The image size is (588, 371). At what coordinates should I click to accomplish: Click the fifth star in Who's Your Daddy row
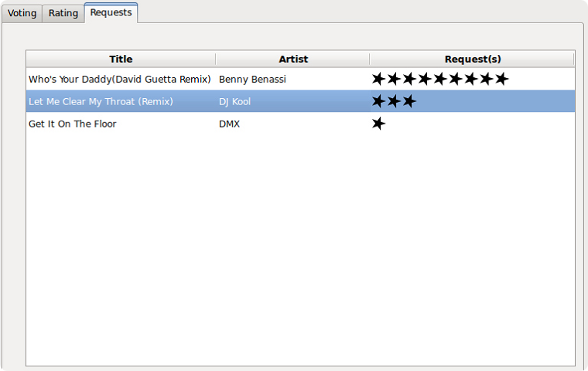[x=440, y=79]
